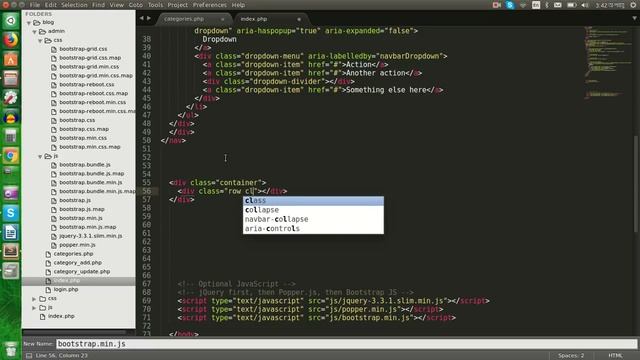Open keyboard language En indicator
This screenshot has width=640, height=360.
(536, 5)
